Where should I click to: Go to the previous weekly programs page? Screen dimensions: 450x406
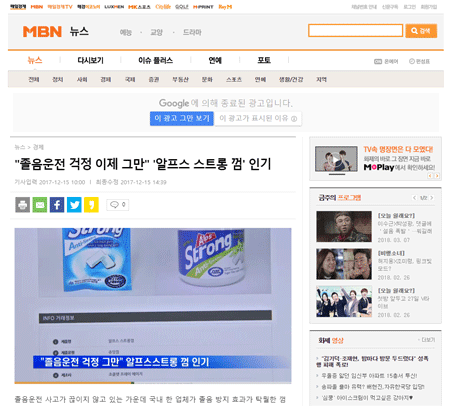click(x=414, y=198)
